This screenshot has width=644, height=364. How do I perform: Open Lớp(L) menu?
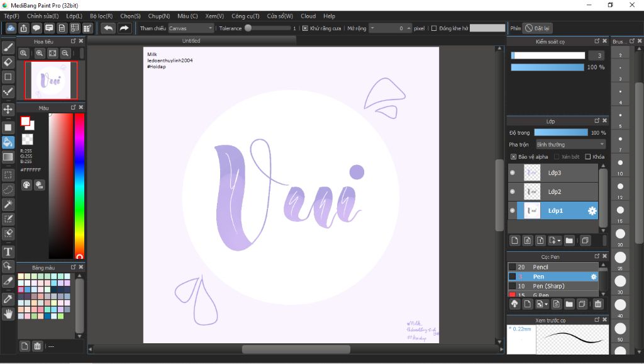(74, 16)
